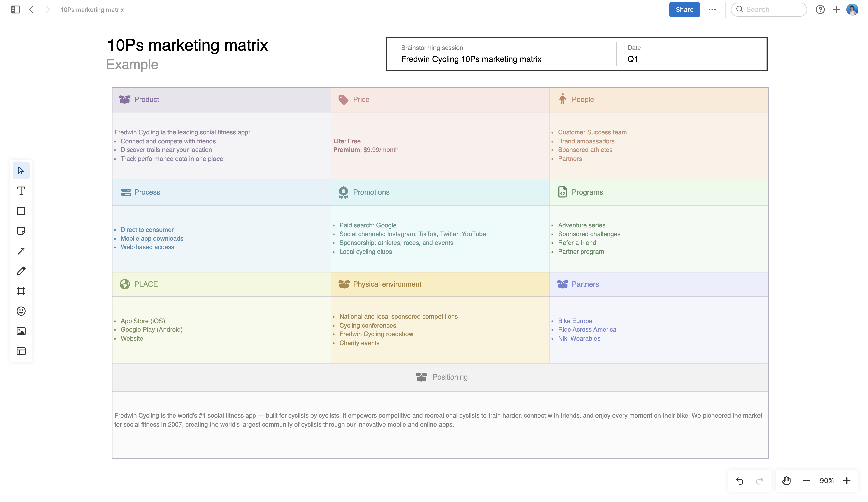
Task: Select the connector arrow tool
Action: click(x=21, y=251)
